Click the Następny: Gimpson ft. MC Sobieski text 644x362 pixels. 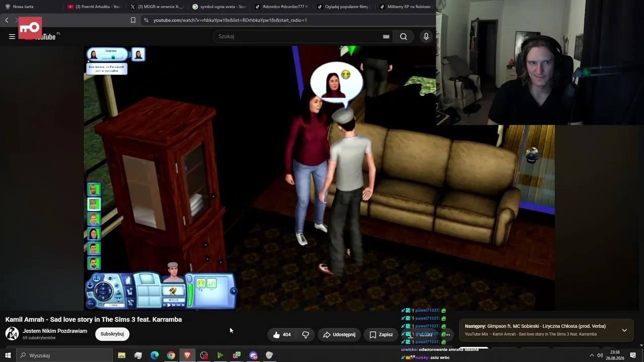coord(535,326)
